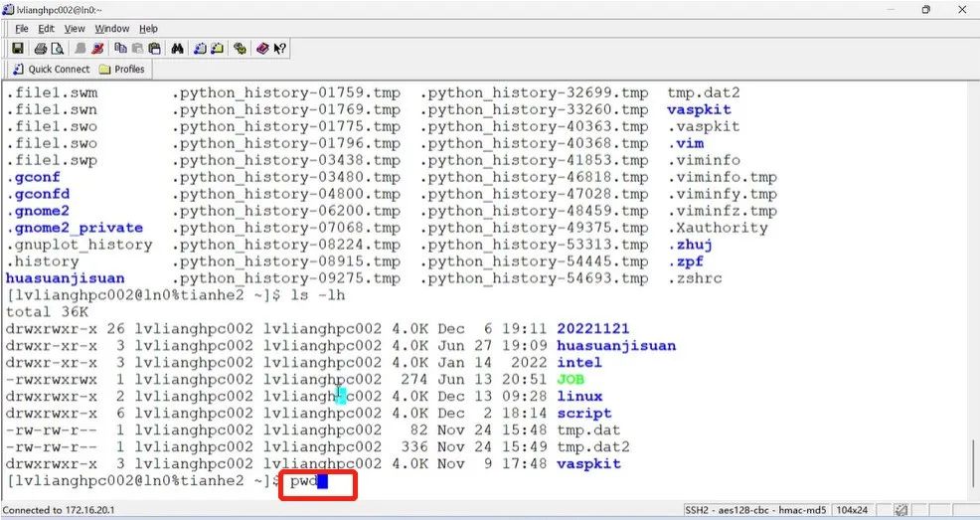Click the pwd command at the prompt
980x520 pixels.
[x=304, y=481]
